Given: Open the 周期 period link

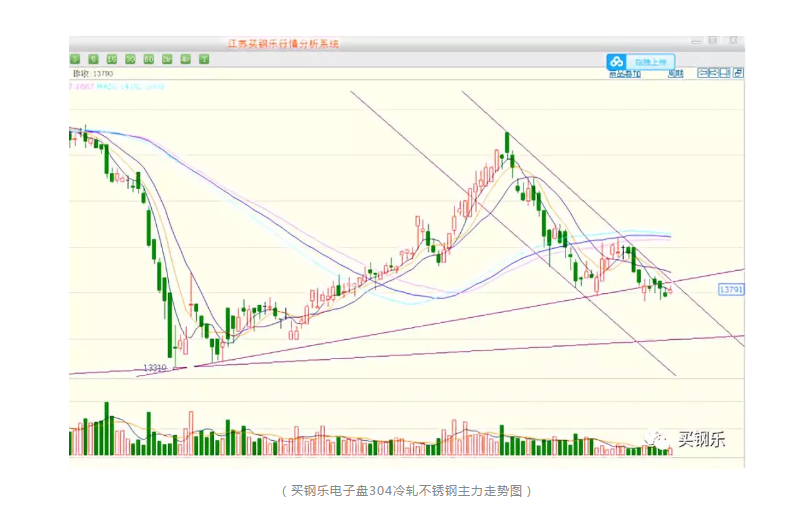Looking at the screenshot, I should pyautogui.click(x=676, y=74).
